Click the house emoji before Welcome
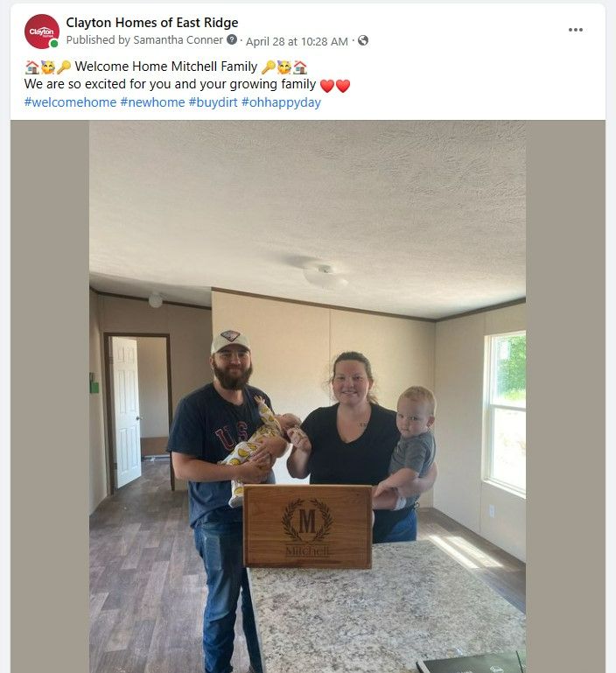The height and width of the screenshot is (673, 616). (31, 67)
